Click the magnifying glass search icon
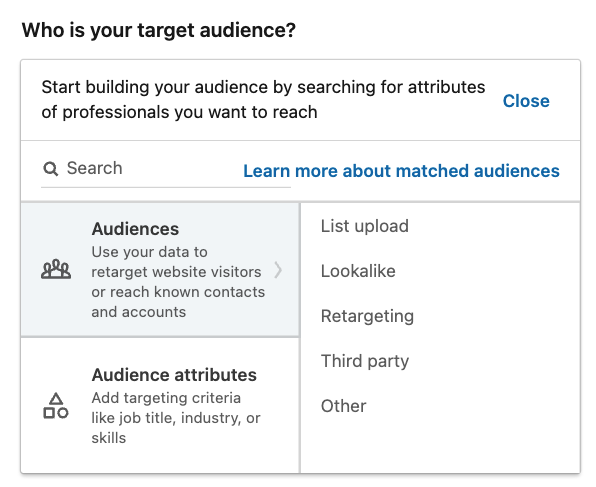 click(51, 168)
